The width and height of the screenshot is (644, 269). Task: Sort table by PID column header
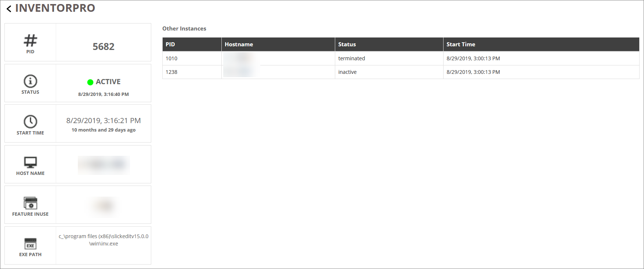[x=192, y=44]
